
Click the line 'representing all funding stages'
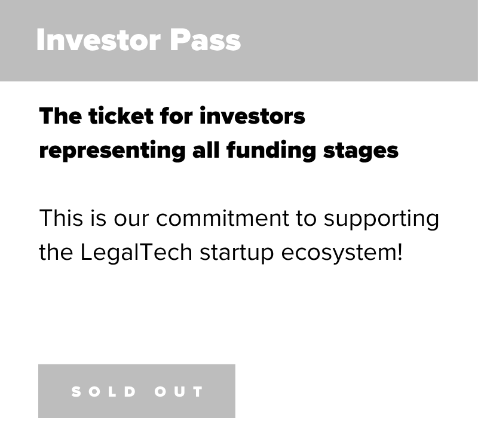coord(219,151)
